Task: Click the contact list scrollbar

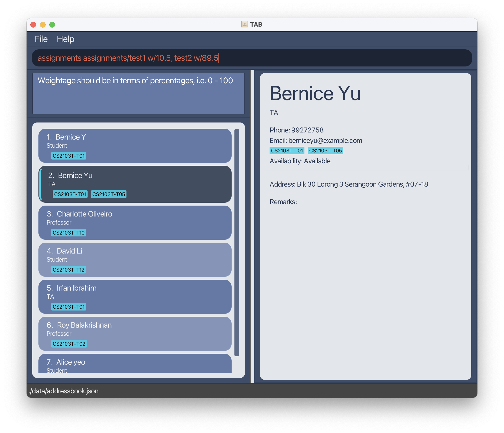Action: [237, 242]
